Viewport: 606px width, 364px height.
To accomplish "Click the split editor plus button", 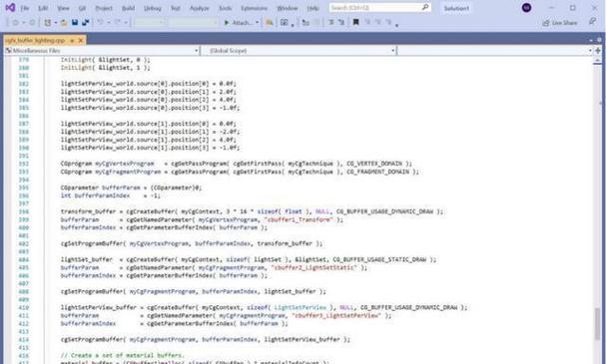I will tap(598, 51).
